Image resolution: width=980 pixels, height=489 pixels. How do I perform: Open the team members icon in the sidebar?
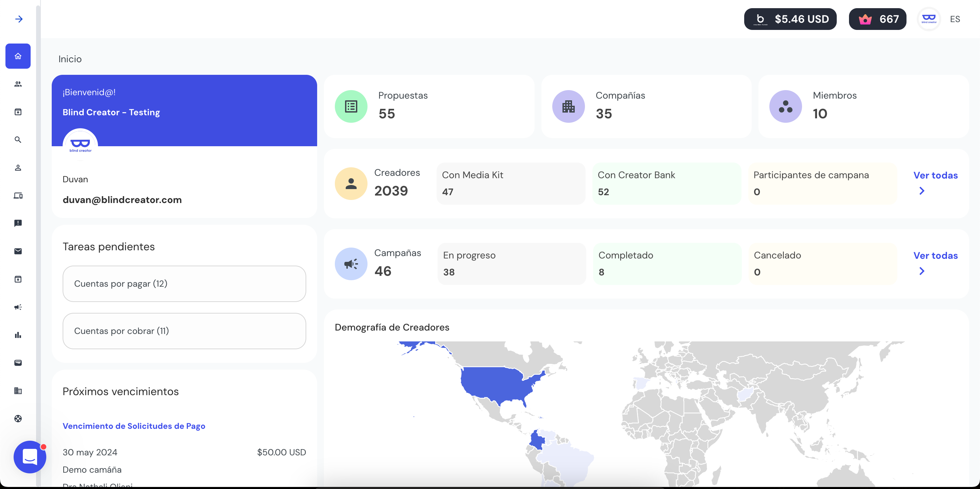18,84
